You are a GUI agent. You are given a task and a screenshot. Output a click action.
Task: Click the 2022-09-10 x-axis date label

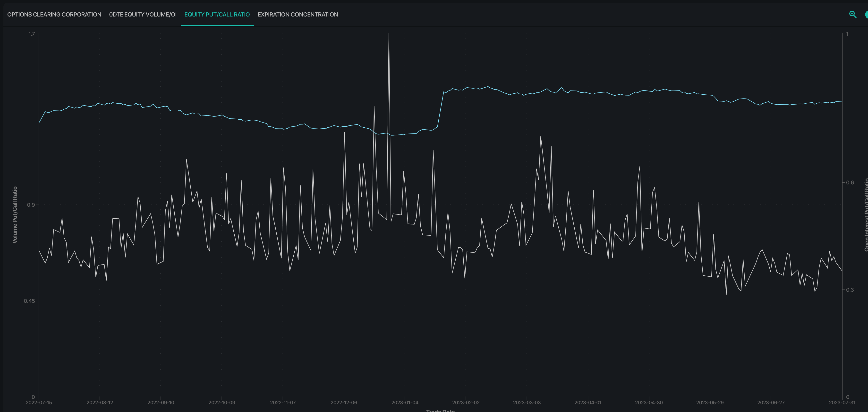point(161,403)
